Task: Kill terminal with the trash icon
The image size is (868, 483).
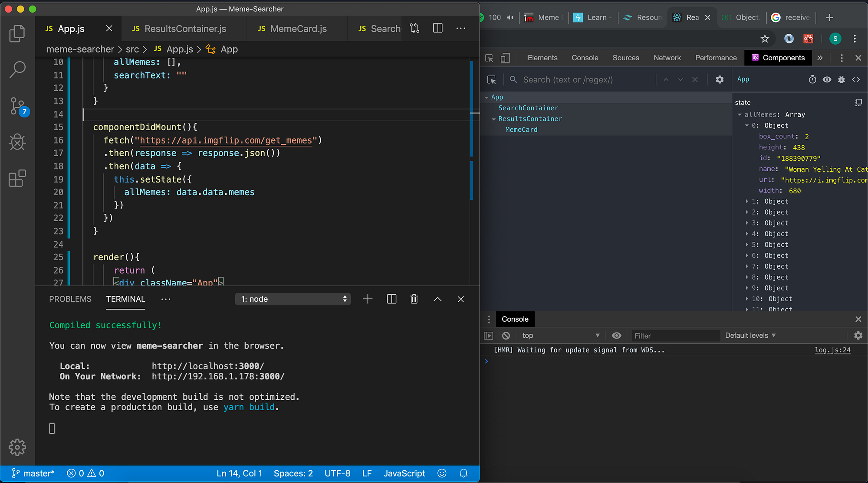Action: pos(414,299)
